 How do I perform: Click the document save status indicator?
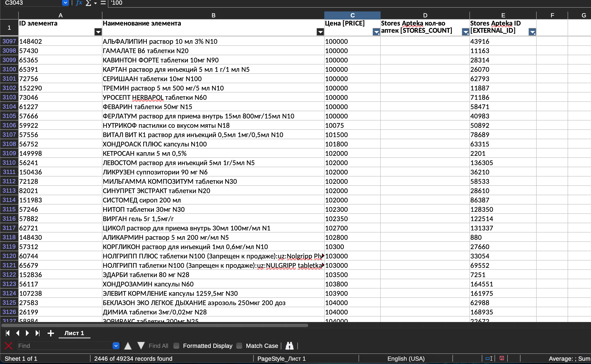[502, 358]
